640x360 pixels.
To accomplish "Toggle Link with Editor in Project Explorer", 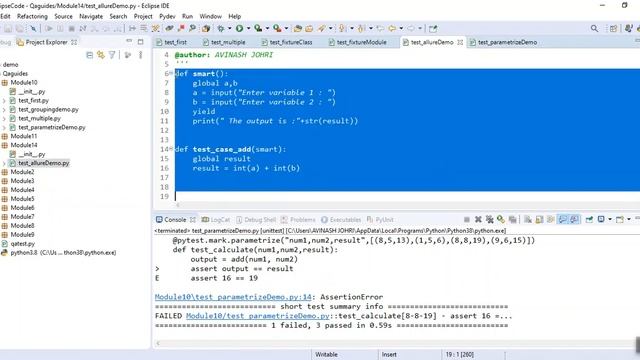I will [101, 55].
